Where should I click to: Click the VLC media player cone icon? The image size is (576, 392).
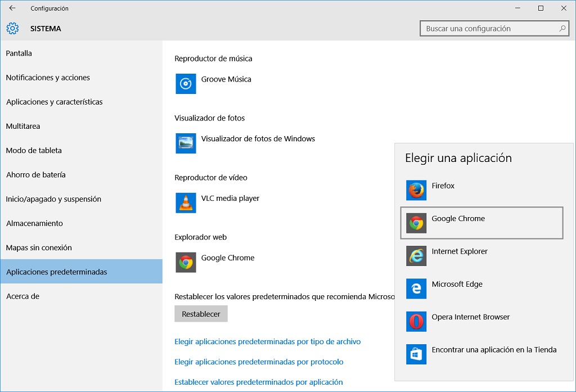point(186,203)
